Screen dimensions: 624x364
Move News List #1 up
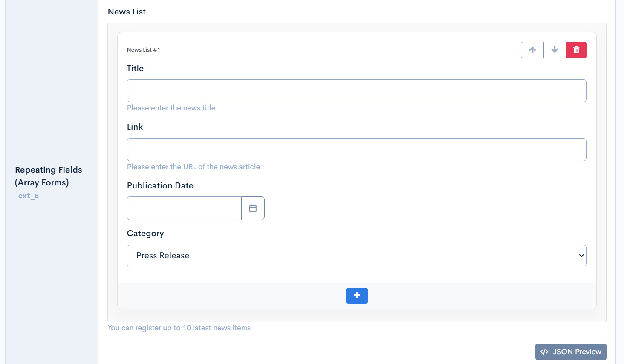(x=532, y=50)
